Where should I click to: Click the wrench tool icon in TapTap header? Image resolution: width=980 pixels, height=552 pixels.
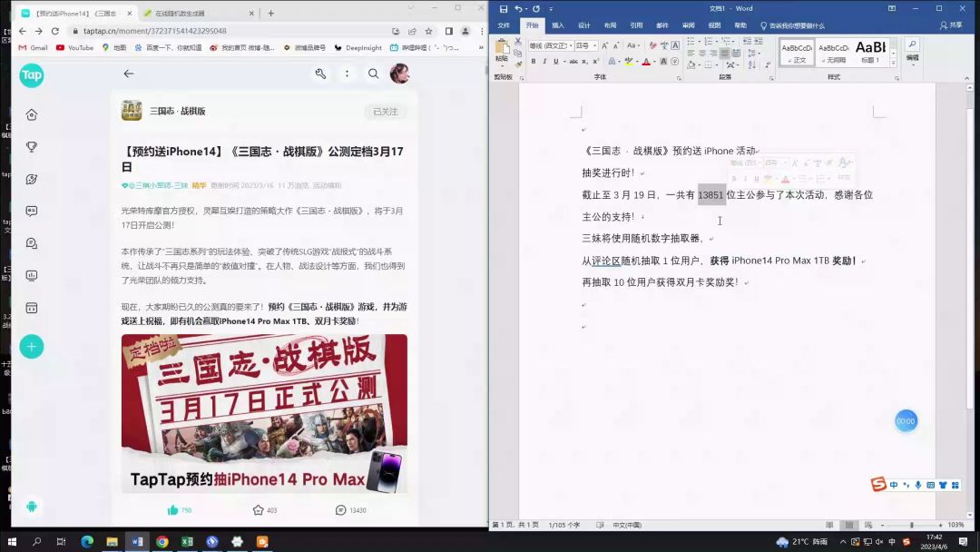point(320,74)
